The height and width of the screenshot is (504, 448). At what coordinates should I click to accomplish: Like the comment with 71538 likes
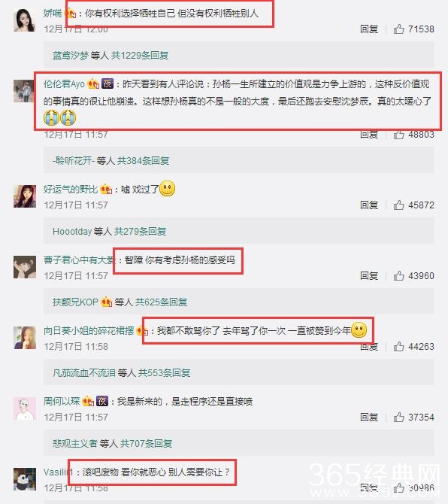[x=398, y=29]
